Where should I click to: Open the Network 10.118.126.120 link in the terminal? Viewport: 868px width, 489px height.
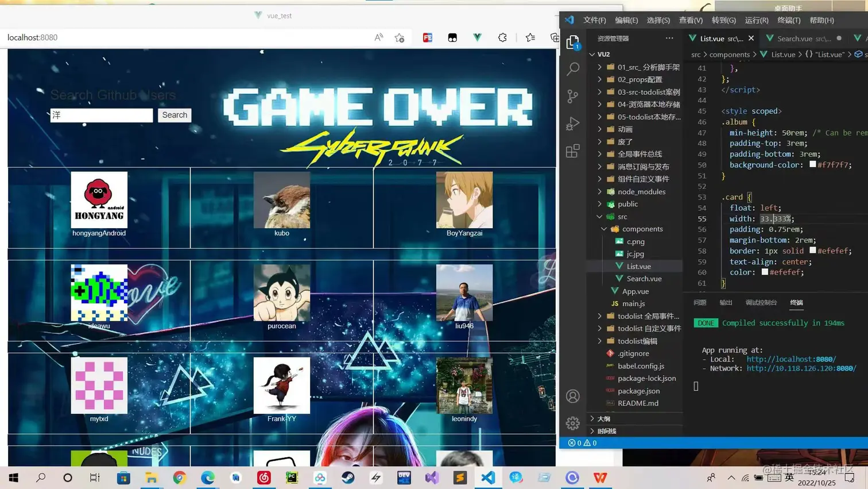pos(801,368)
